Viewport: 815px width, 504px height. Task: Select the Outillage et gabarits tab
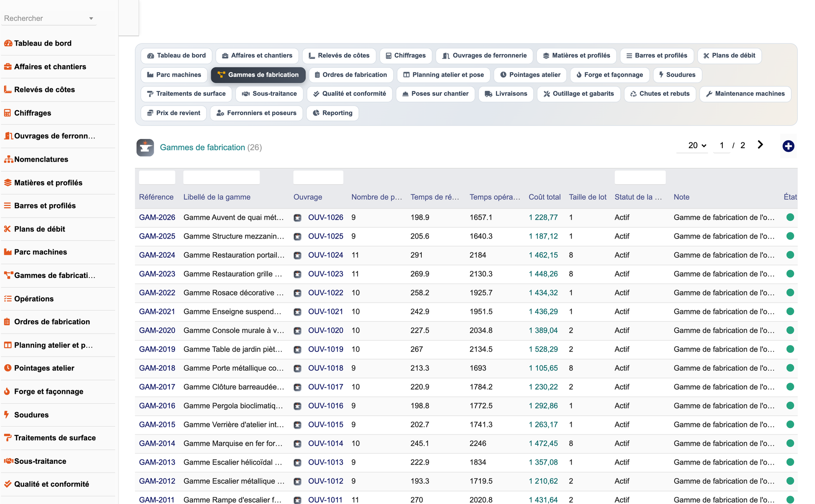coord(578,94)
